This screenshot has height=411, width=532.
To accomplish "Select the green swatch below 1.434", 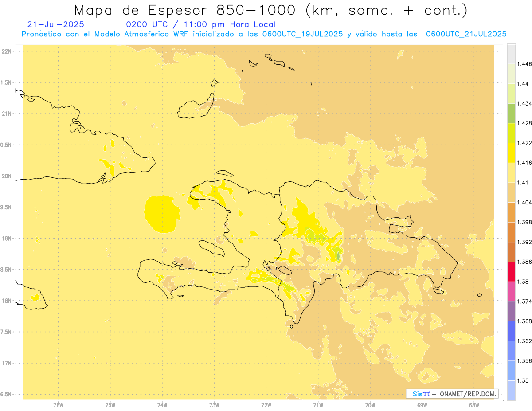I will point(511,113).
